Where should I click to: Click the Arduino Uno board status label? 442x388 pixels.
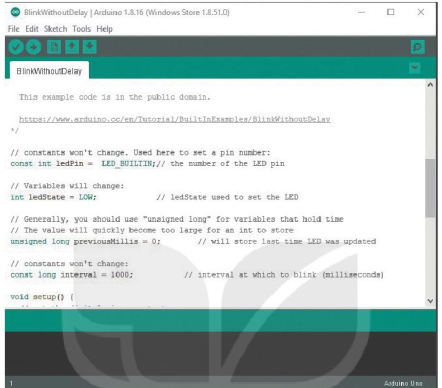[403, 383]
